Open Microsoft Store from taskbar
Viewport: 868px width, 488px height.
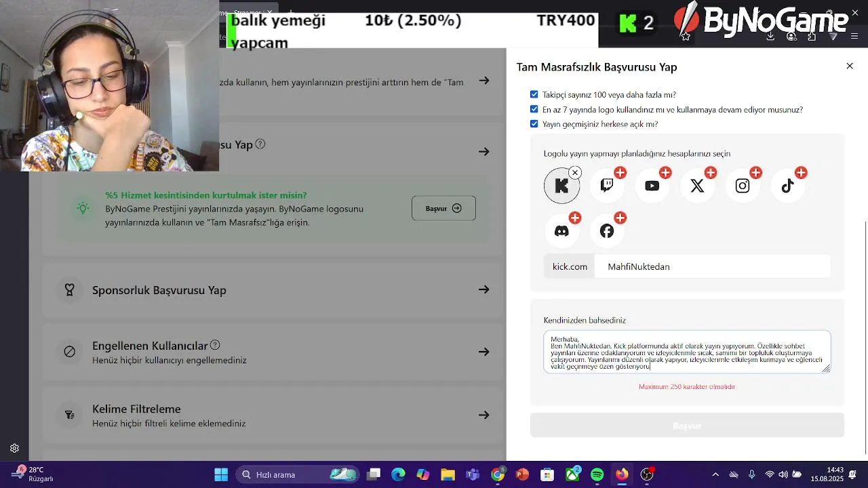(547, 474)
